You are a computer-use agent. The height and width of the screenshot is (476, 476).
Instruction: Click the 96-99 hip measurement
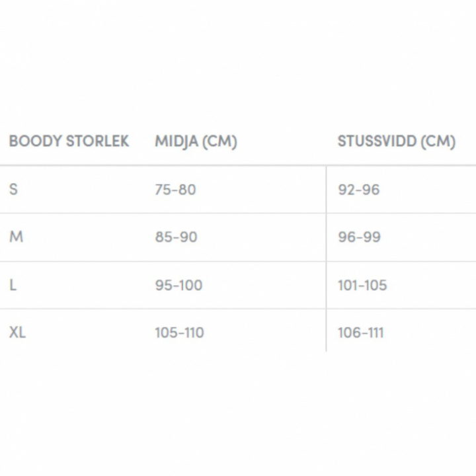click(x=359, y=237)
